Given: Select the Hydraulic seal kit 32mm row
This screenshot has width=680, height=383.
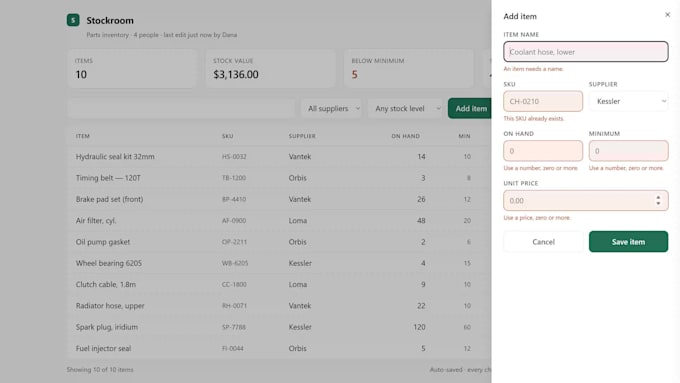Looking at the screenshot, I should pyautogui.click(x=279, y=157).
